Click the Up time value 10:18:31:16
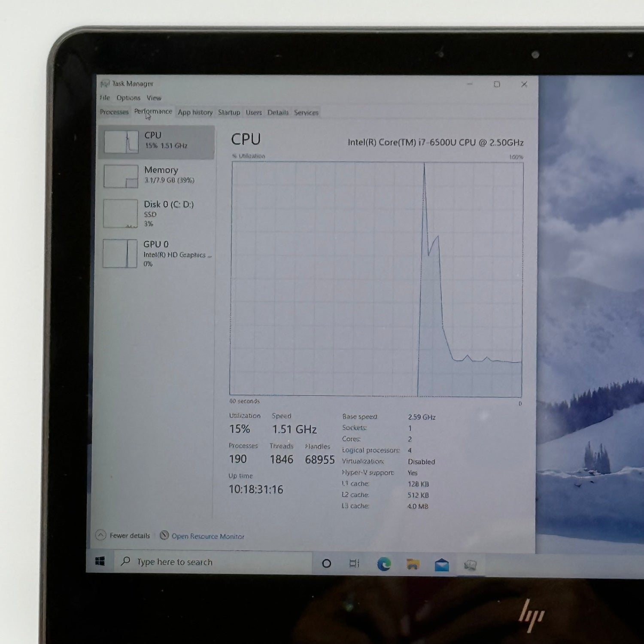 [x=256, y=489]
